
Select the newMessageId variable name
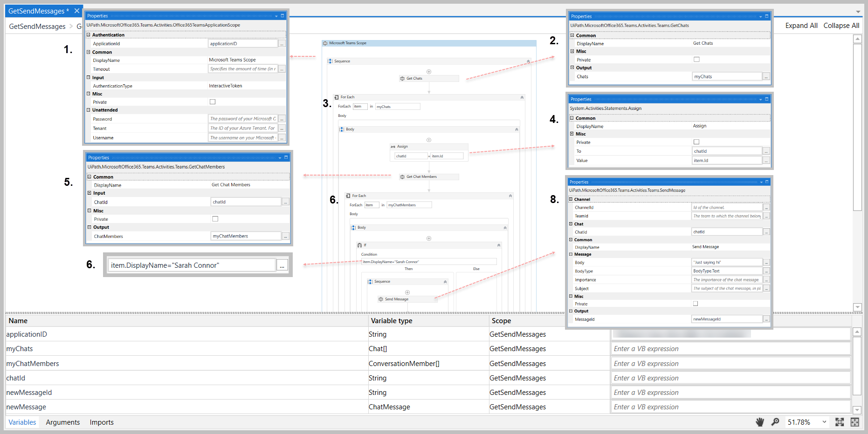point(29,393)
